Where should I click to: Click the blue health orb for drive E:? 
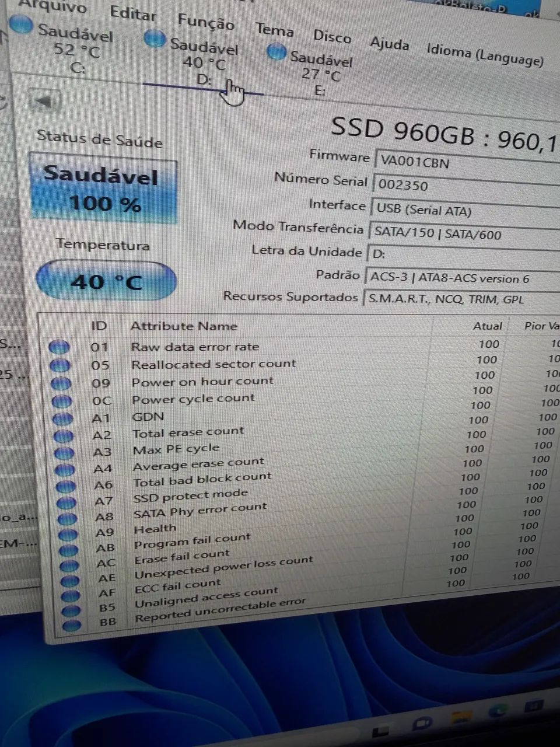coord(276,52)
